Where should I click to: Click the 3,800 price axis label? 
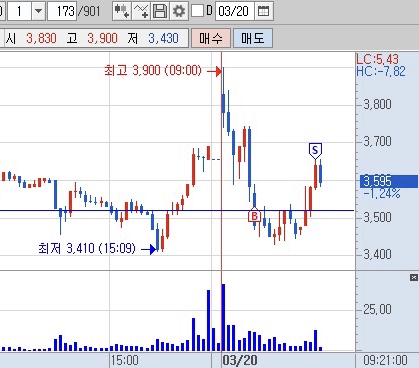coord(377,105)
